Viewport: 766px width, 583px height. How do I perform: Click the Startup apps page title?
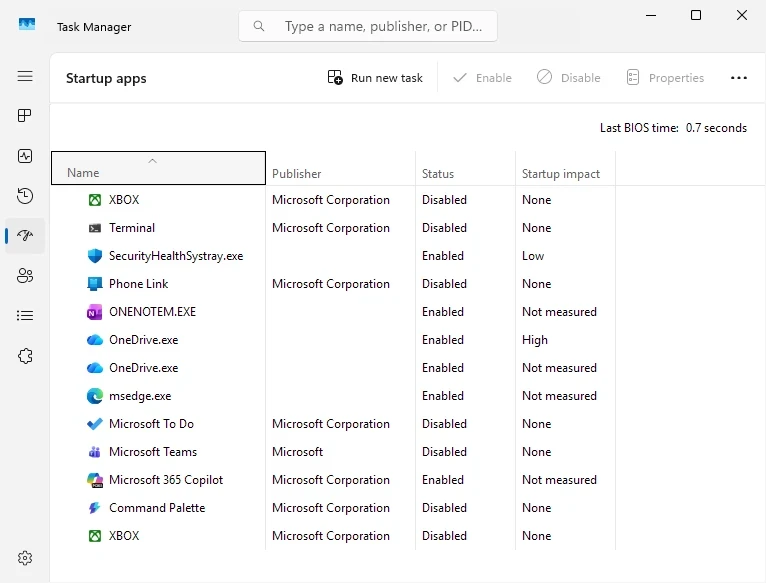[106, 78]
